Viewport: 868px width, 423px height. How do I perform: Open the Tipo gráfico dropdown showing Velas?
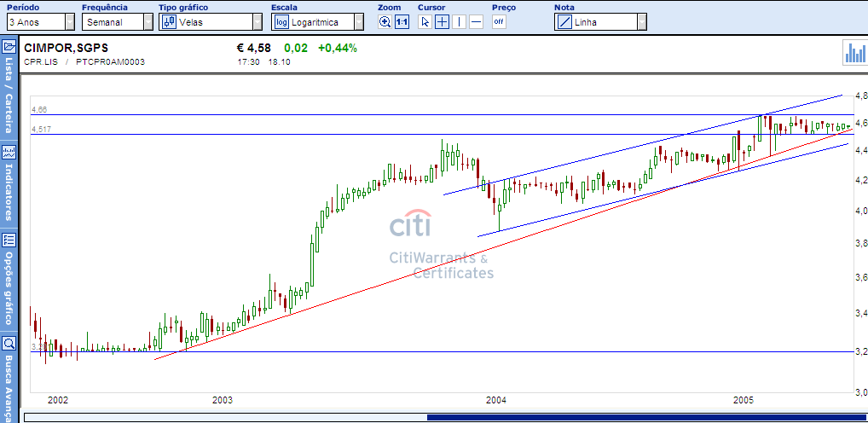click(211, 22)
